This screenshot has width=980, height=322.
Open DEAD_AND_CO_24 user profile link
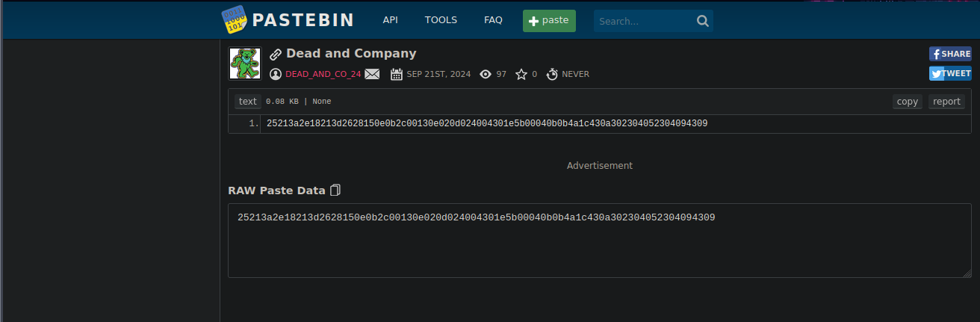pyautogui.click(x=323, y=74)
